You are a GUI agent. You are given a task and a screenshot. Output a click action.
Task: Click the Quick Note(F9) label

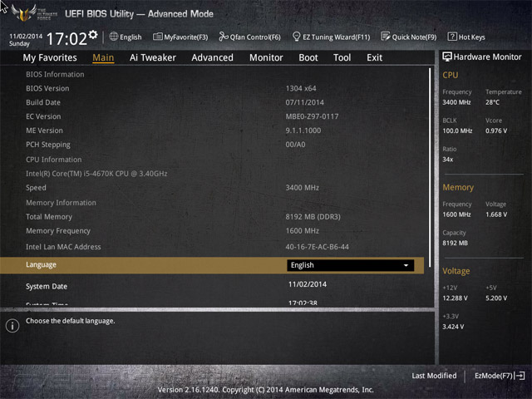[414, 37]
